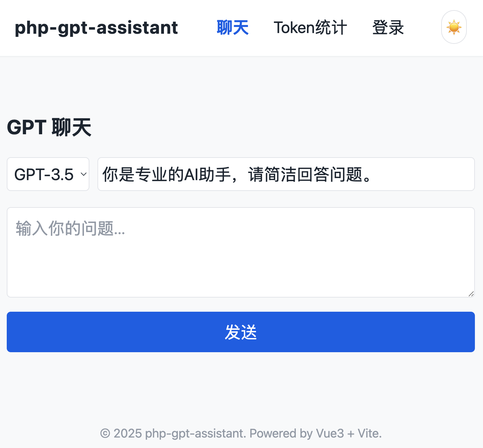This screenshot has height=448, width=483.
Task: Open the Token统计 page
Action: click(310, 28)
